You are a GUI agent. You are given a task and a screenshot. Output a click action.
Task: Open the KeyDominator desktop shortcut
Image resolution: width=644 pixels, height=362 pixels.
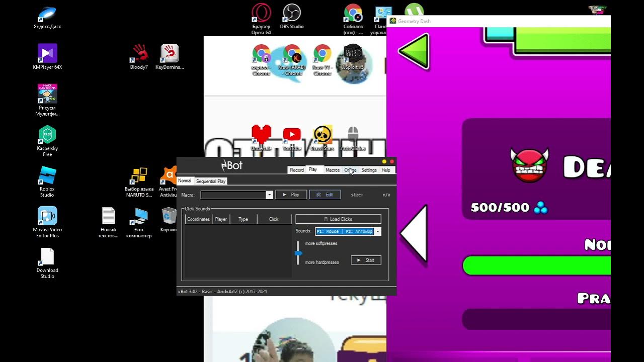tap(170, 56)
